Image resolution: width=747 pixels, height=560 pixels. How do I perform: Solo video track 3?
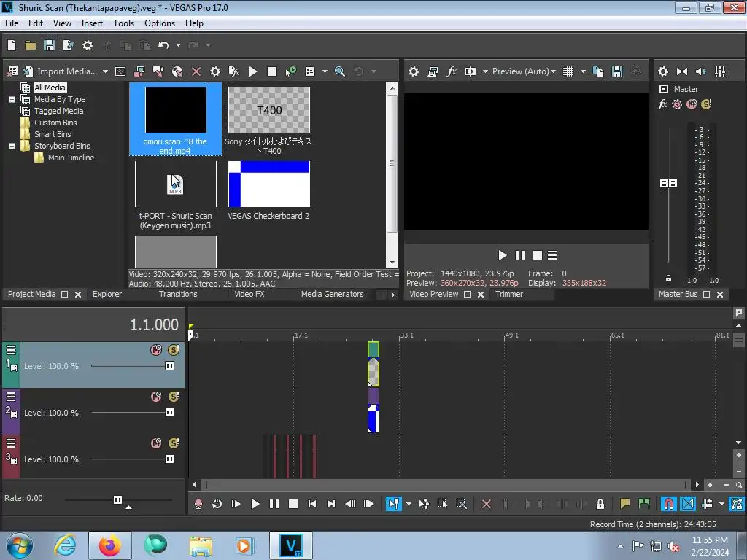click(x=174, y=443)
